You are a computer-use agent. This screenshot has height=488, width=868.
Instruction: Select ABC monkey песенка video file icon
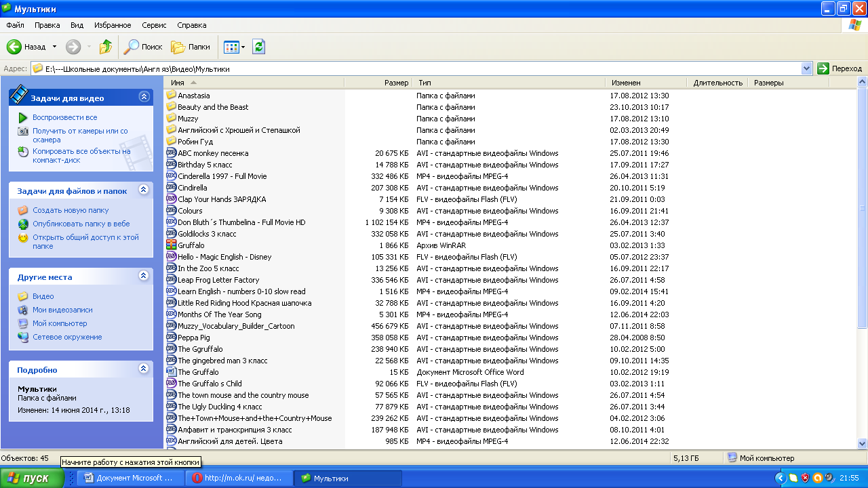click(171, 153)
